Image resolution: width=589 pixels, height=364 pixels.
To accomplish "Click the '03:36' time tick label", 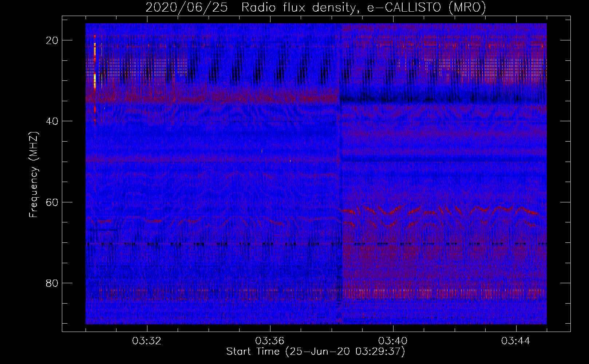I will coord(270,341).
